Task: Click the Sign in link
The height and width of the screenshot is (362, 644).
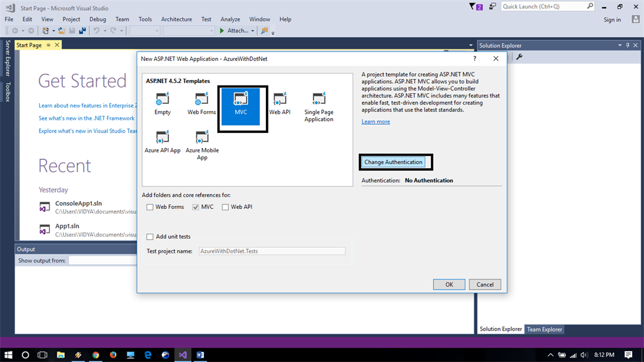Action: (612, 20)
